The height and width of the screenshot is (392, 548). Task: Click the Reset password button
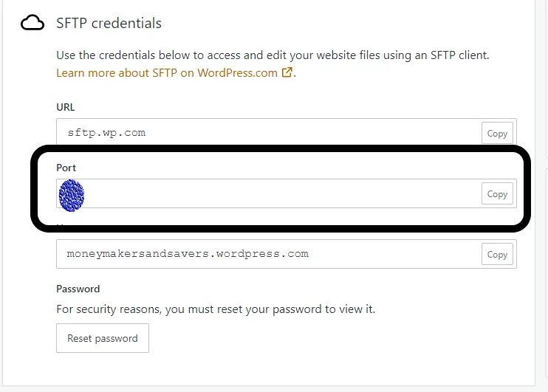103,338
